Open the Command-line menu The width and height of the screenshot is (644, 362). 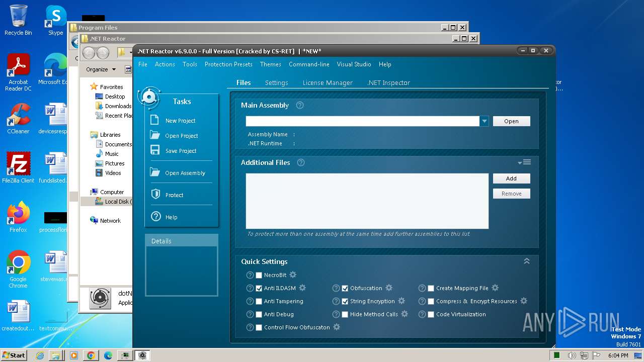coord(309,64)
